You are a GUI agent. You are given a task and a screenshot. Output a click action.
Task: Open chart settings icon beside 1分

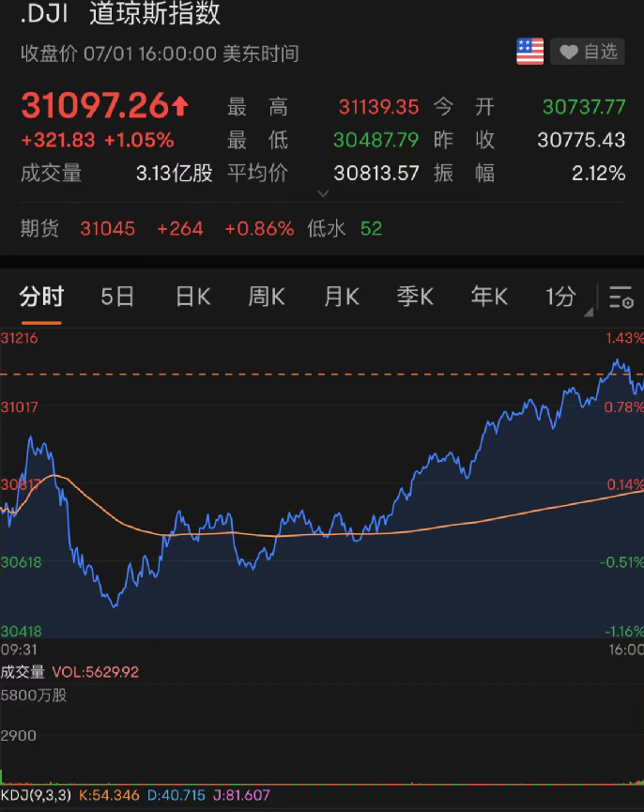tap(621, 298)
